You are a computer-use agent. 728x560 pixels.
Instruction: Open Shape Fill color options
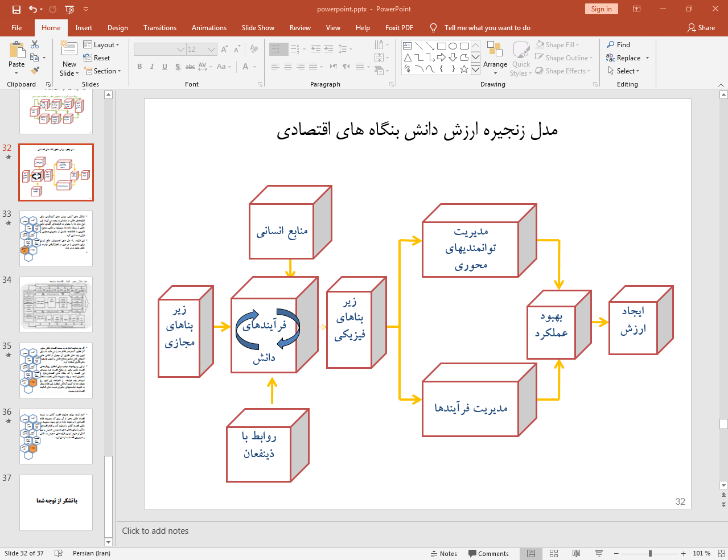click(x=557, y=44)
